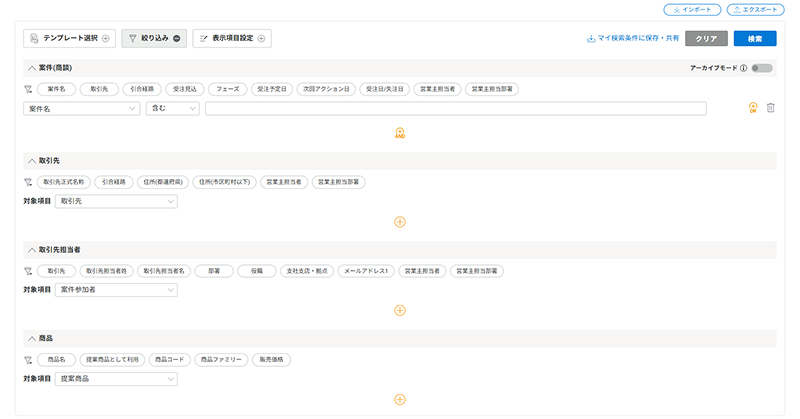Viewport: 800px width, 419px height.
Task: Click the クリア button
Action: [x=706, y=38]
